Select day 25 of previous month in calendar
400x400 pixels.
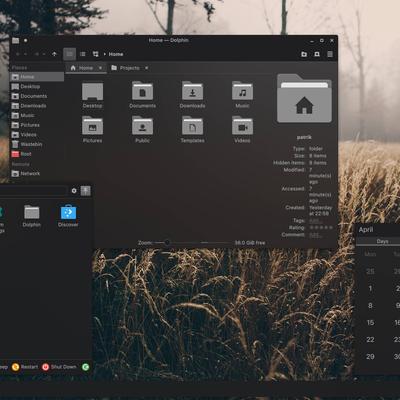point(370,271)
